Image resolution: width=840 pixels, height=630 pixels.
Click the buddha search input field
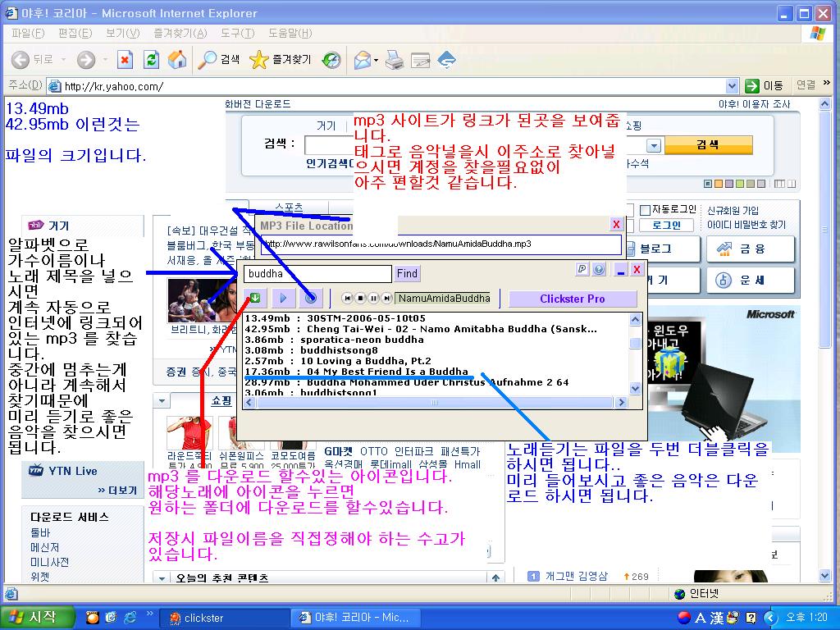click(317, 274)
